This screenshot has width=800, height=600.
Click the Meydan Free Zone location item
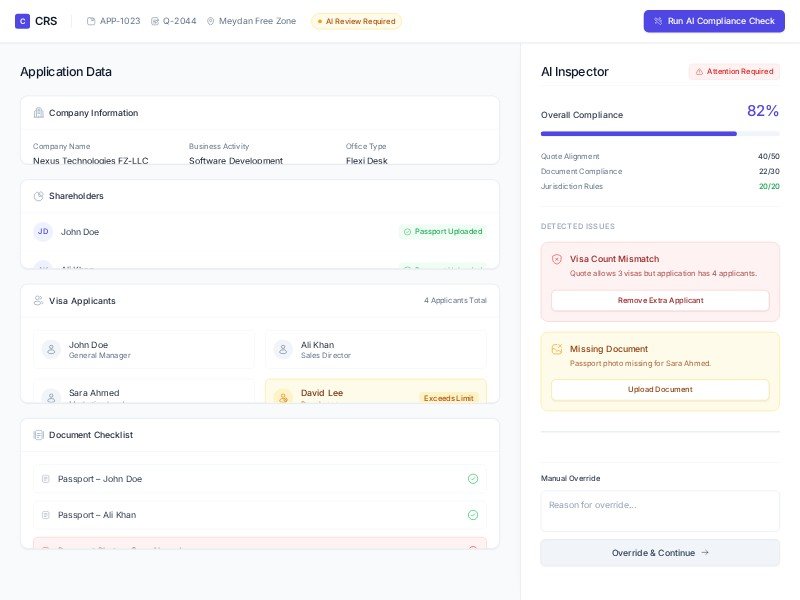coord(251,21)
